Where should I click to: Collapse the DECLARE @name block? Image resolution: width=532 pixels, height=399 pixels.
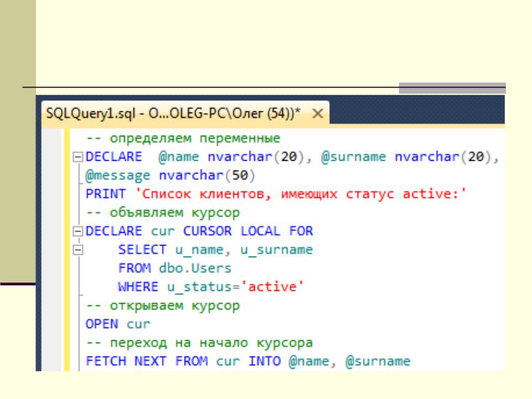click(x=78, y=157)
